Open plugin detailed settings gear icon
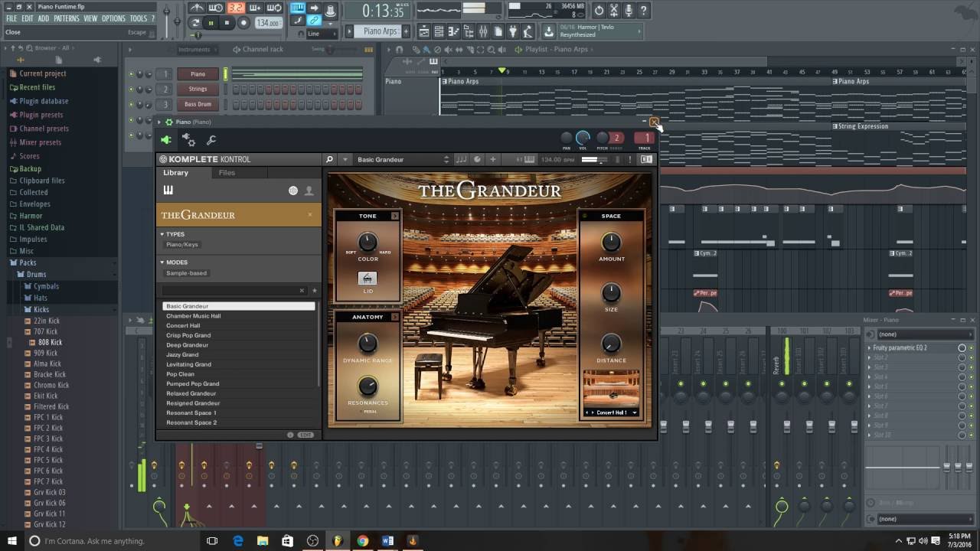This screenshot has width=980, height=551. pyautogui.click(x=188, y=139)
